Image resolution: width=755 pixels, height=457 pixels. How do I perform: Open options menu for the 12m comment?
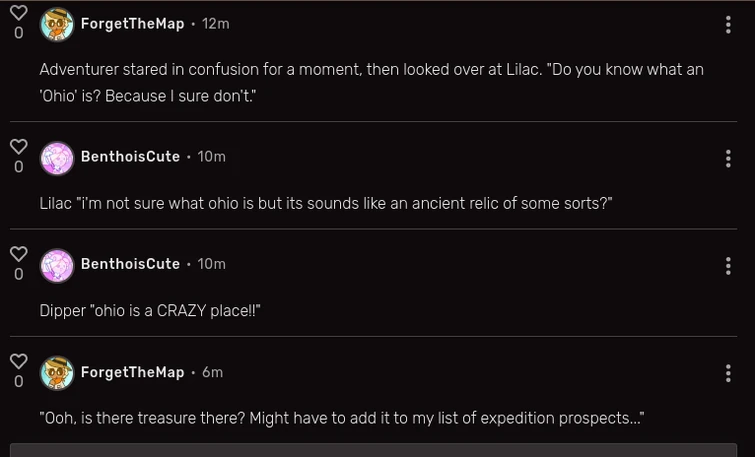pos(728,25)
